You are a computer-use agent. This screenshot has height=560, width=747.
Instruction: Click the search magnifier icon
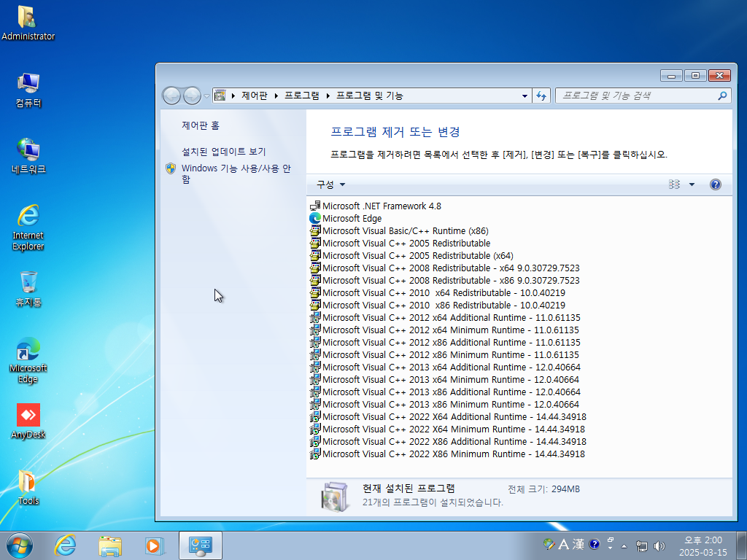pos(722,96)
